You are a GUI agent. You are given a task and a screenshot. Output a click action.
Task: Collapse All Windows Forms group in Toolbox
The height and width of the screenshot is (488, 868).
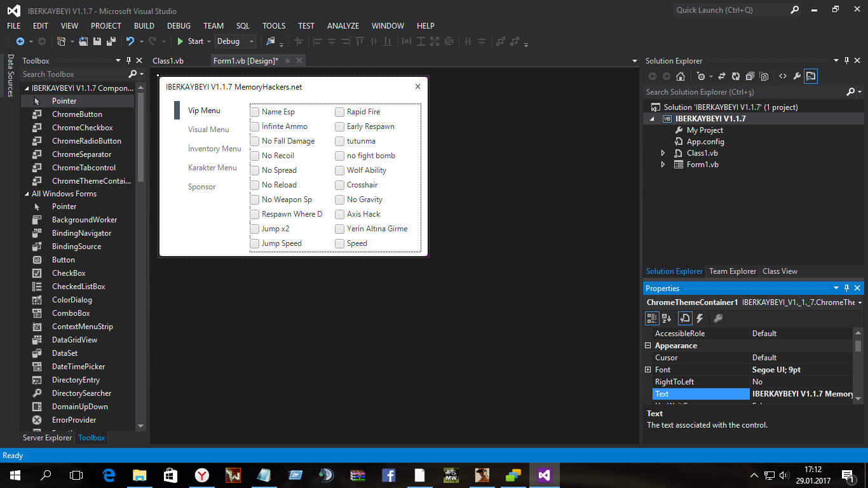pyautogui.click(x=26, y=194)
